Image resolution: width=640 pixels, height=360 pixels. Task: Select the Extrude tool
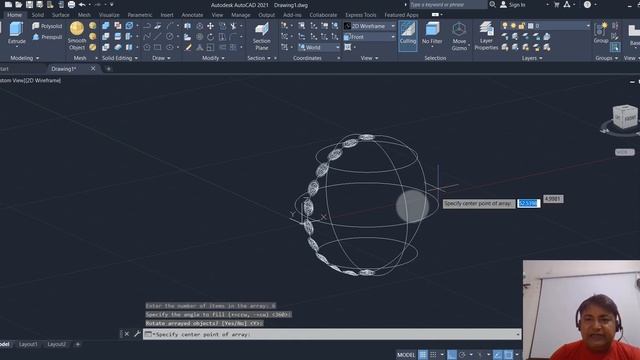point(16,33)
